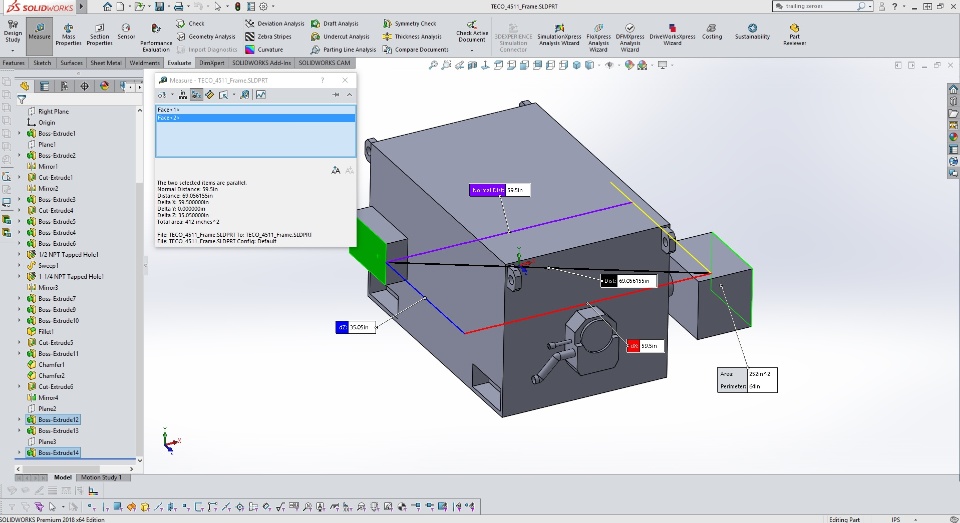Select Face<1> in the Measure selection list

(x=167, y=109)
